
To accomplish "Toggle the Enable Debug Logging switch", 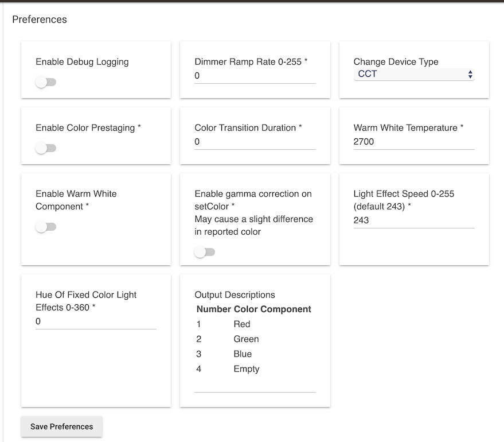I will pyautogui.click(x=46, y=83).
